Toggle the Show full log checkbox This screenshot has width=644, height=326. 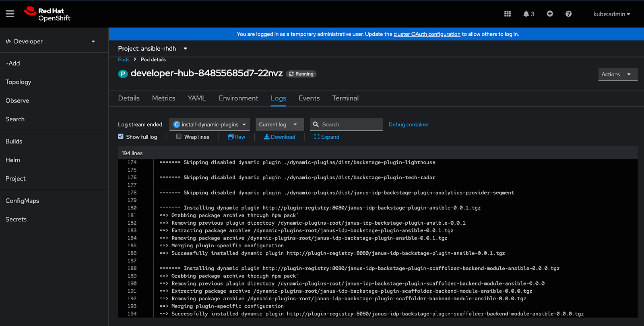[x=121, y=137]
